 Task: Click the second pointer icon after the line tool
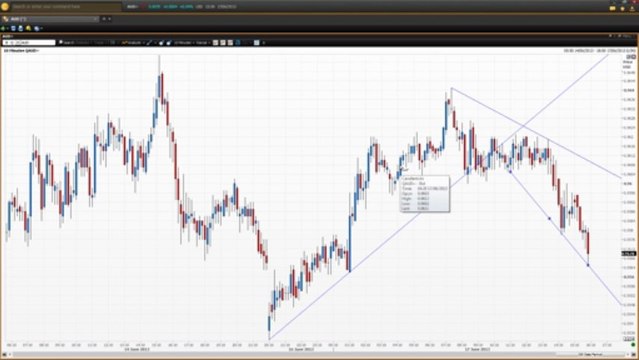click(x=168, y=42)
